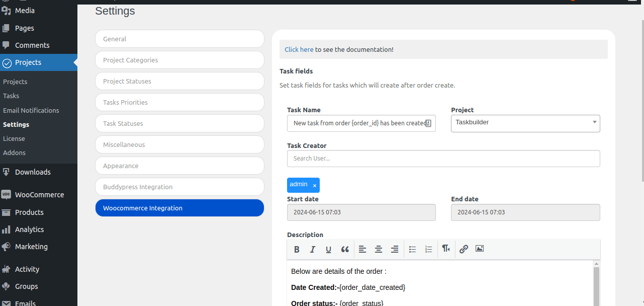
Task: Insert an image in Description editor
Action: point(480,249)
